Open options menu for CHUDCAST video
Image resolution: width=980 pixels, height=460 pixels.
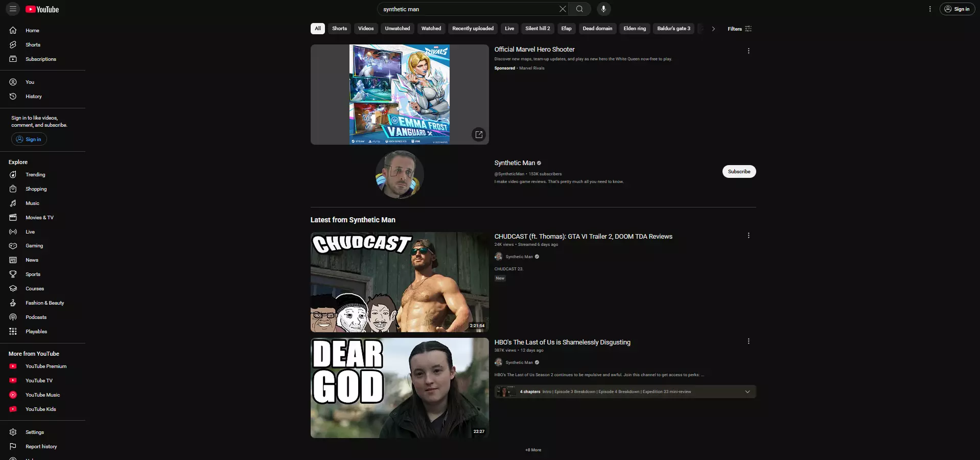[x=749, y=236]
